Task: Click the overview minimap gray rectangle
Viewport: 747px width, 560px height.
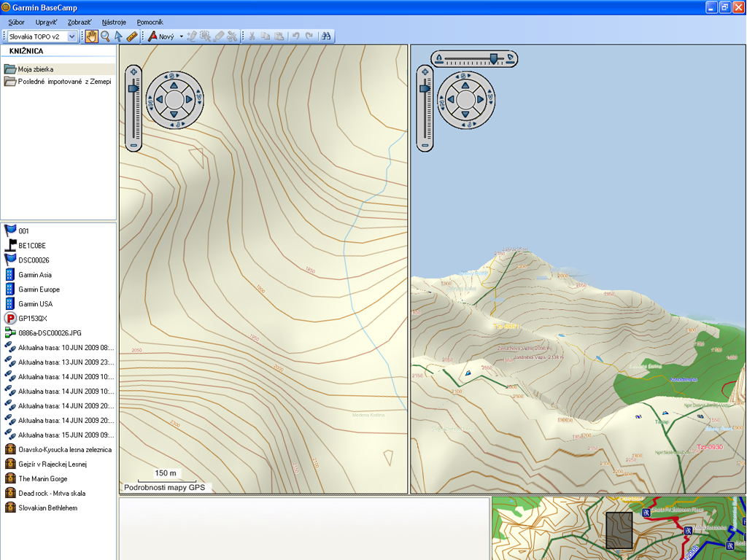Action: coord(619,530)
